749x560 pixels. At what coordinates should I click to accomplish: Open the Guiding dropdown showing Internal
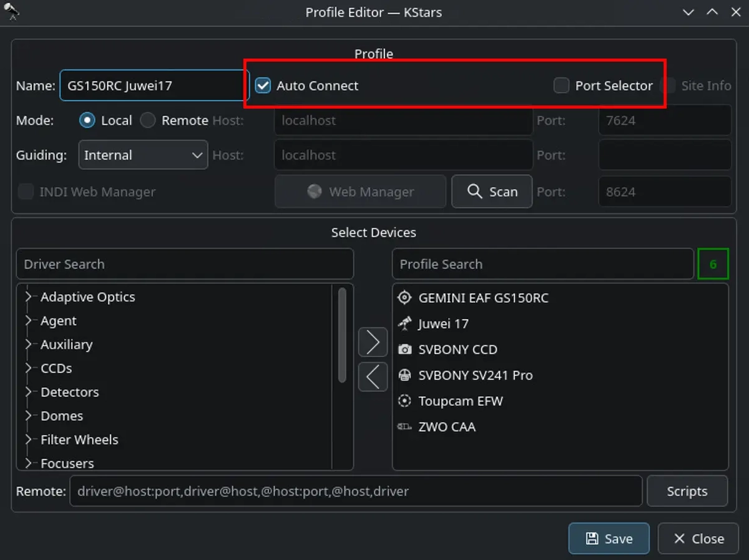click(143, 155)
